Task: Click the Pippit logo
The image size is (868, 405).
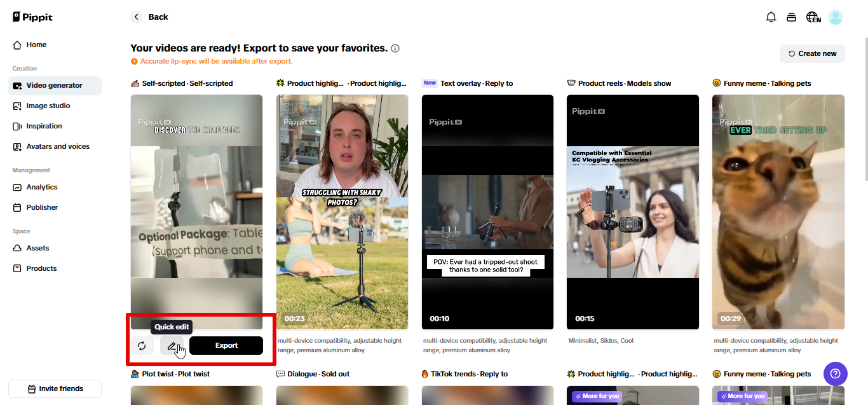Action: (32, 17)
